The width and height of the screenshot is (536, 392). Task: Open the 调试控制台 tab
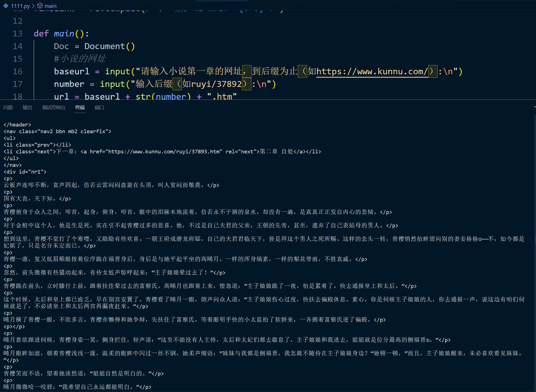[x=54, y=107]
